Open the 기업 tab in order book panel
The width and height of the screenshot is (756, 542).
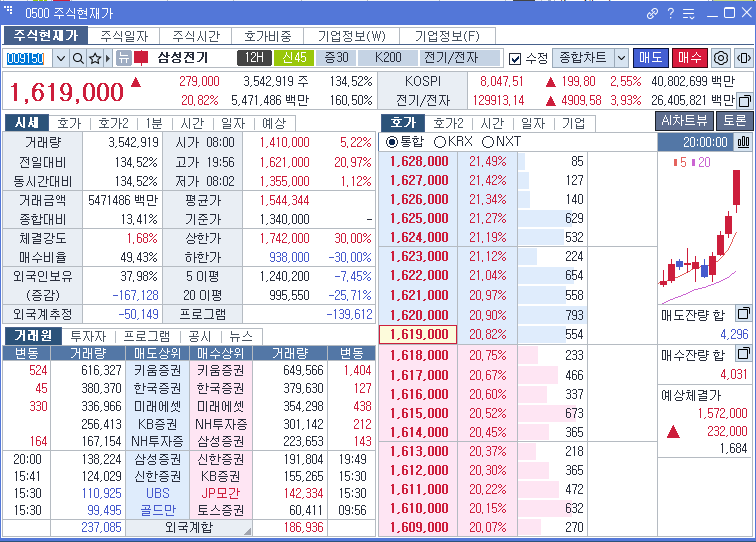coord(573,123)
